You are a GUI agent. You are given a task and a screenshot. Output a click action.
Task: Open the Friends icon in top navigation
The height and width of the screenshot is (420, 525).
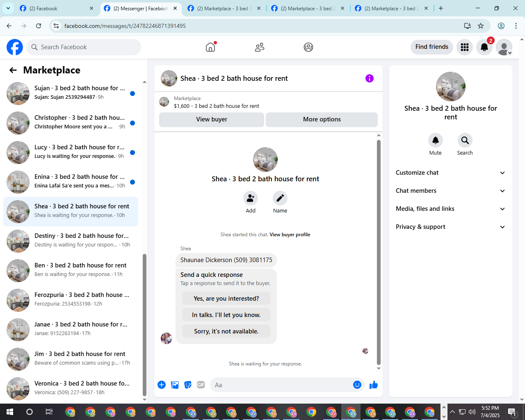pos(260,47)
